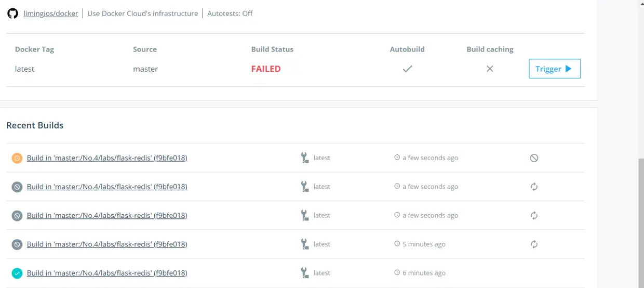644x288 pixels.
Task: Open the first pending flask-redis build link
Action: pyautogui.click(x=107, y=158)
